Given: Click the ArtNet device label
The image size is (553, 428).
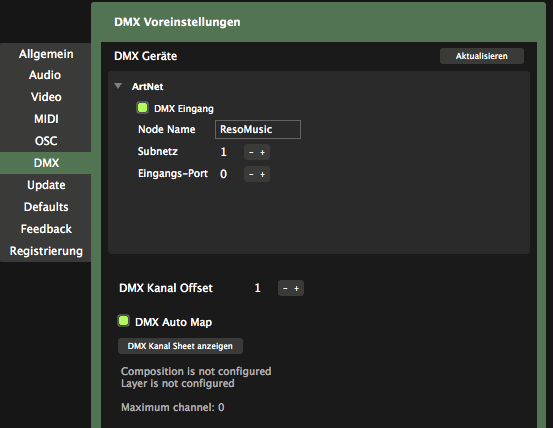Looking at the screenshot, I should [147, 86].
